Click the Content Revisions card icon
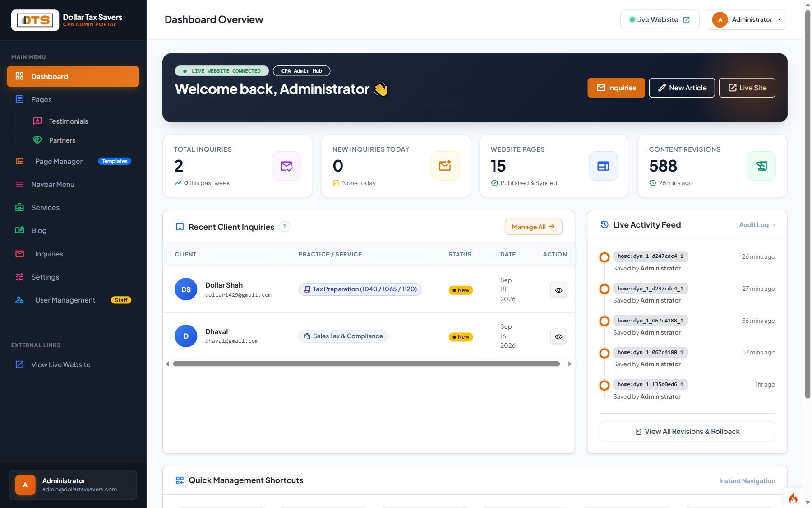 761,166
